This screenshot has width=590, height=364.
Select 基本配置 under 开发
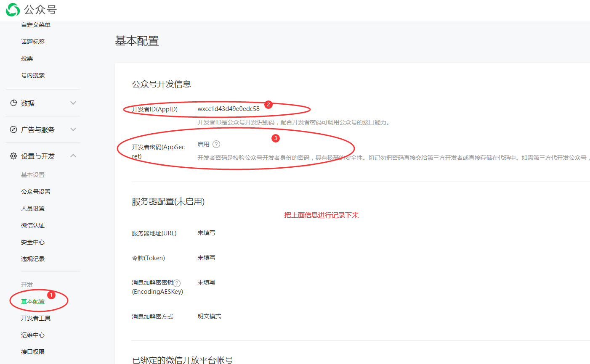coord(33,301)
